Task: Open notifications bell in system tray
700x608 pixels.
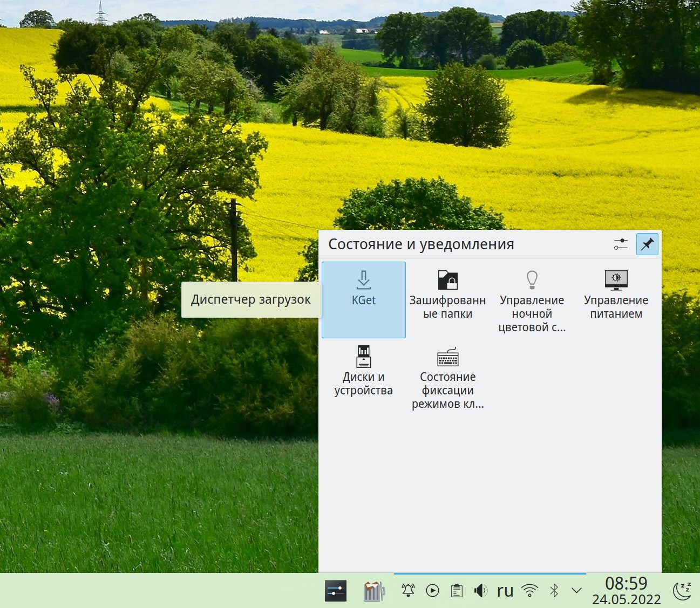Action: [x=409, y=591]
